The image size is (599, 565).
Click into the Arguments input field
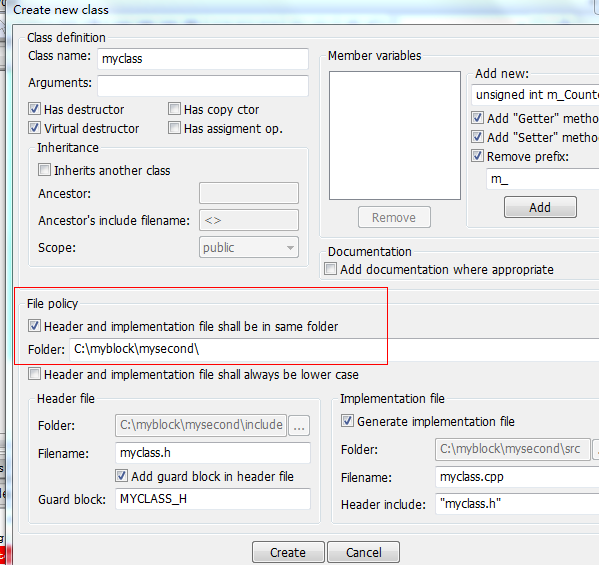pyautogui.click(x=203, y=86)
